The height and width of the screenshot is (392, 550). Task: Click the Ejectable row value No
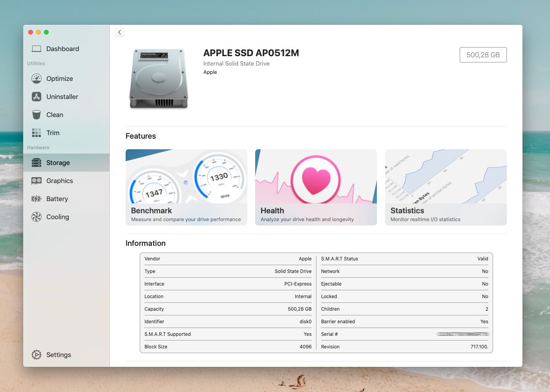coord(485,284)
